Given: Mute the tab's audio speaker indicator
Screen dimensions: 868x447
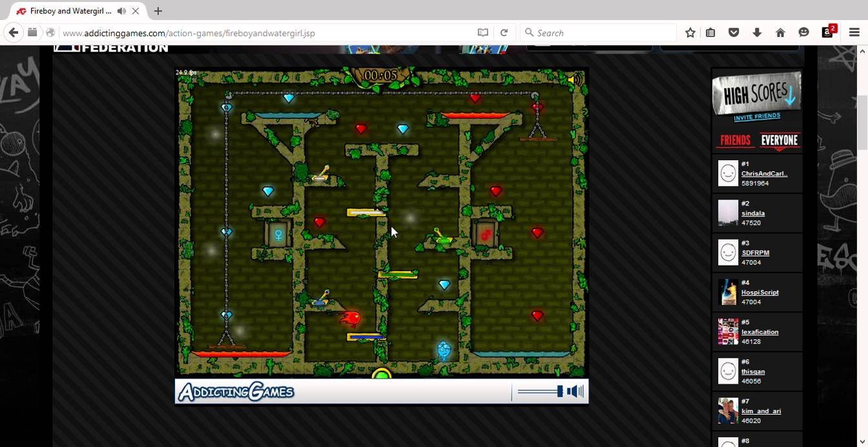Looking at the screenshot, I should coord(121,11).
